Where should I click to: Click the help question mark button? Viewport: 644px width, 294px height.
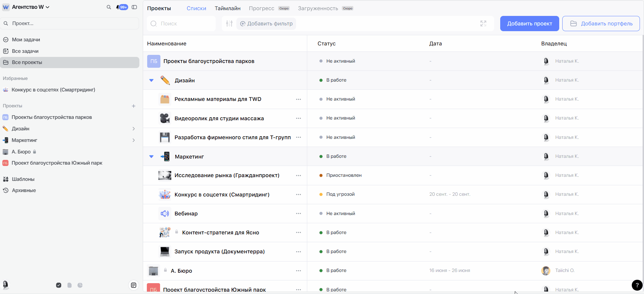pos(637,285)
